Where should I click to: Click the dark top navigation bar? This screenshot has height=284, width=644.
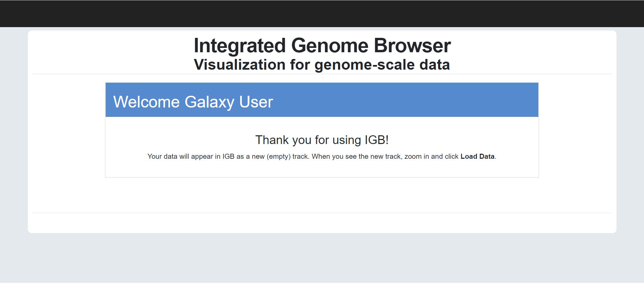point(322,13)
